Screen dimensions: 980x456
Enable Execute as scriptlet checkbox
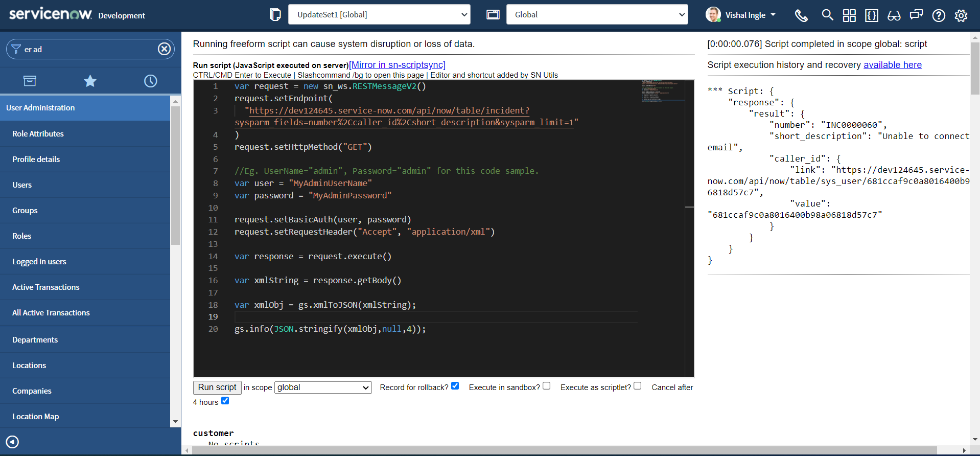pos(638,386)
